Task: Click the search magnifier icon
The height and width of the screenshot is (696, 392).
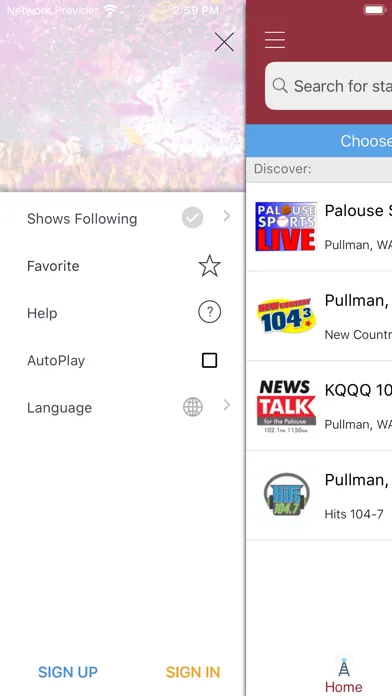Action: (280, 85)
